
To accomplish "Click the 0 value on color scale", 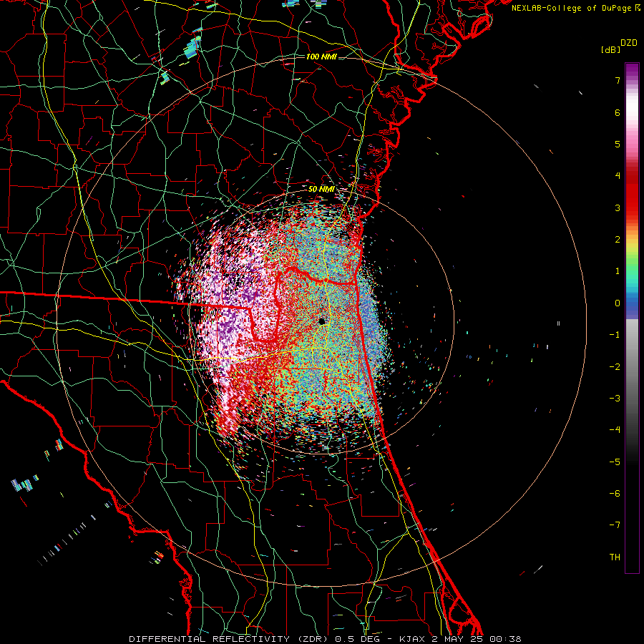I will [618, 303].
